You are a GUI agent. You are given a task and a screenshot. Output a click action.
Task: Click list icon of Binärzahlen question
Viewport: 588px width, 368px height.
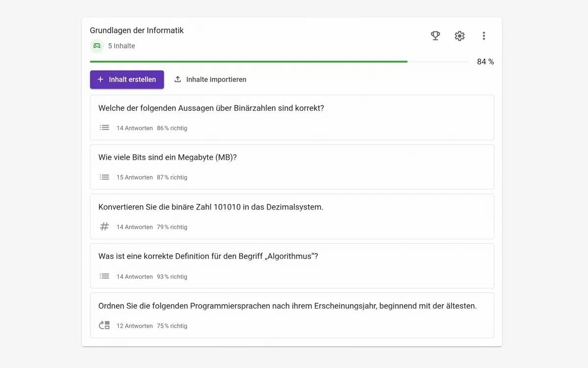tap(104, 128)
